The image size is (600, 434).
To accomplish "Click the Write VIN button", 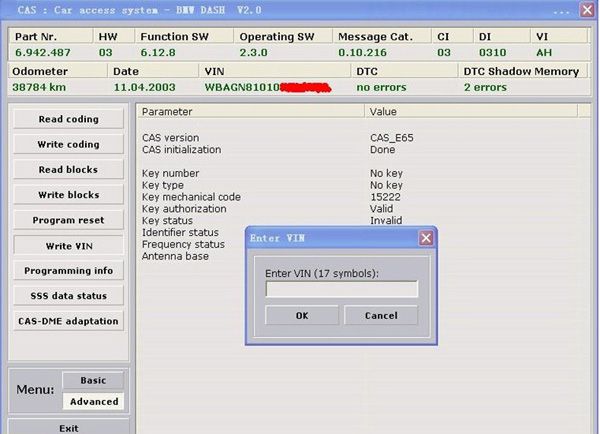I will click(x=68, y=246).
